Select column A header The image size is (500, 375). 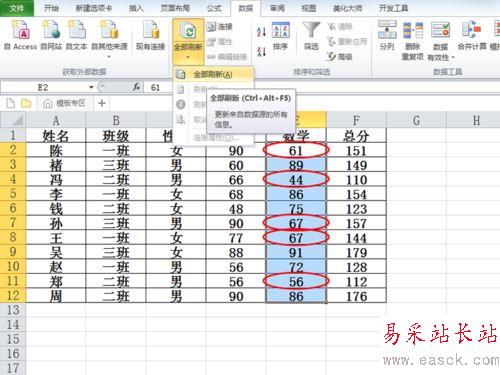56,120
